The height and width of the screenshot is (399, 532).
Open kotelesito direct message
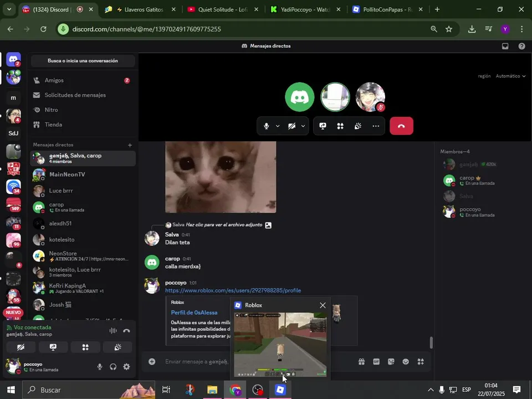tap(83, 239)
